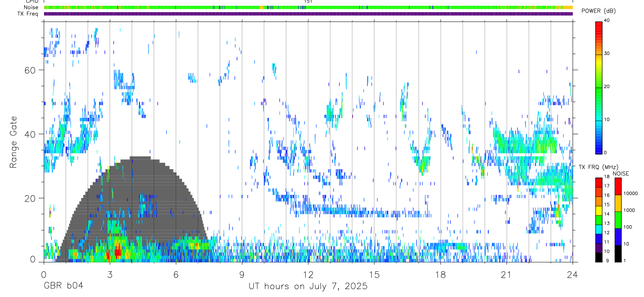Click the Range Gate y-axis label
Screen dimensions: 644x297
(x=13, y=142)
